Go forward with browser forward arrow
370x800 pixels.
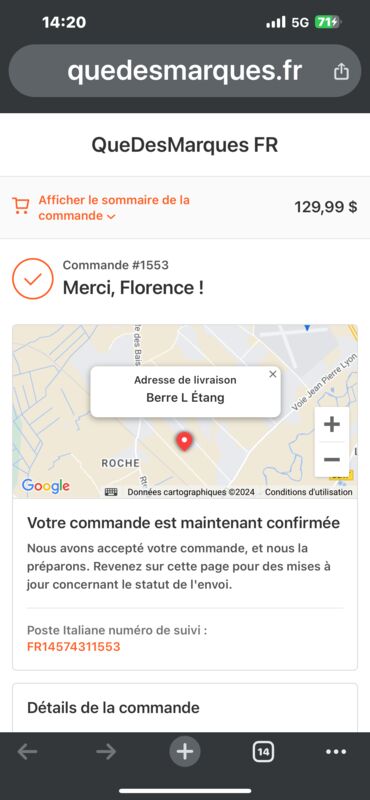click(106, 752)
